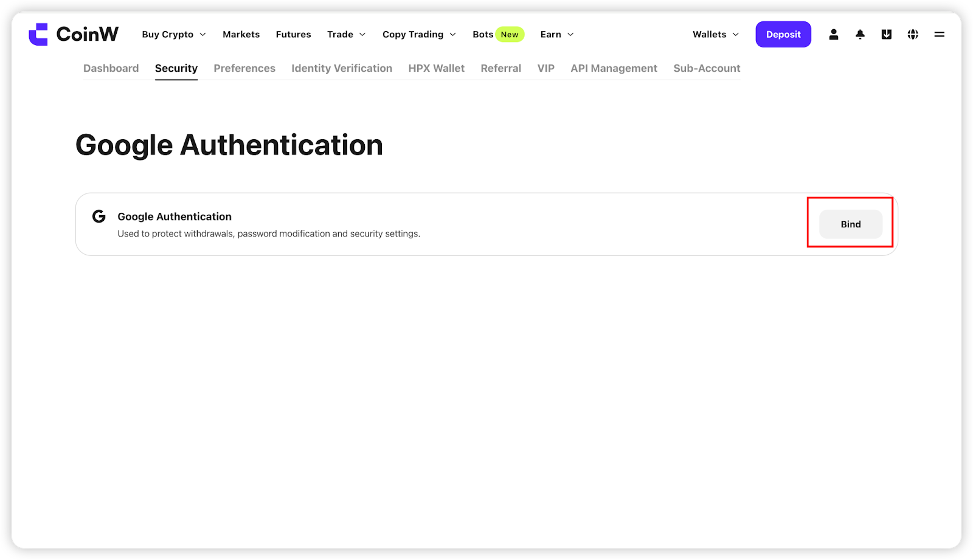This screenshot has width=973, height=560.
Task: Open the HPX Wallet tab
Action: tap(437, 69)
